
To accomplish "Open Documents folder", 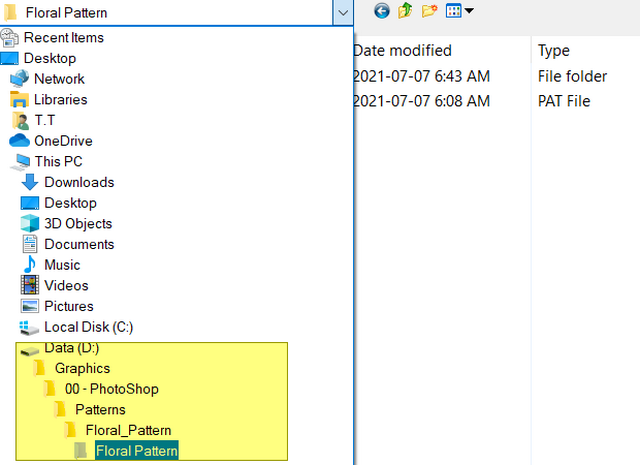I will coord(79,244).
